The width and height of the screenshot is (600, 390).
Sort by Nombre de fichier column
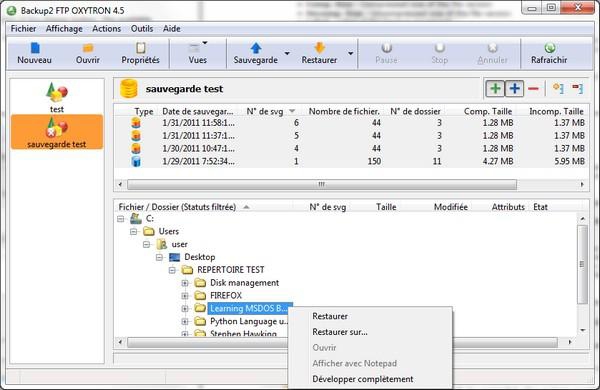(x=344, y=111)
